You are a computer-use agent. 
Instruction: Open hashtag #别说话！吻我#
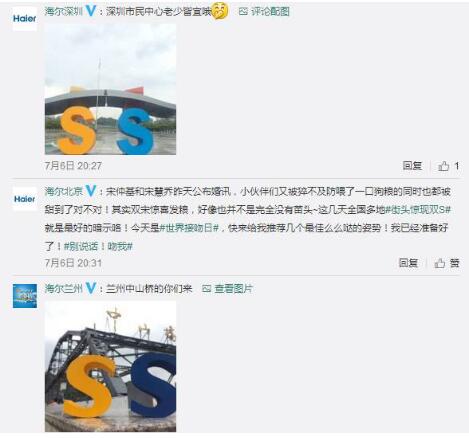98,246
